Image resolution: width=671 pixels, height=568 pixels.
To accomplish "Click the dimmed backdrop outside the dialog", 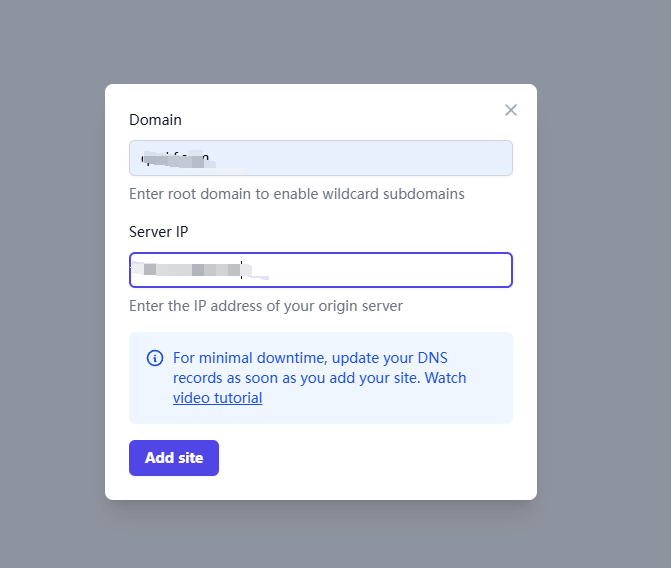I will tap(50, 300).
